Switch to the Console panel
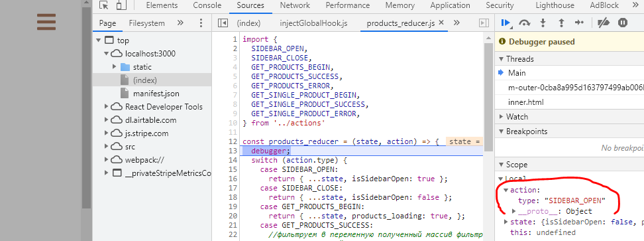644x241 pixels. tap(207, 5)
